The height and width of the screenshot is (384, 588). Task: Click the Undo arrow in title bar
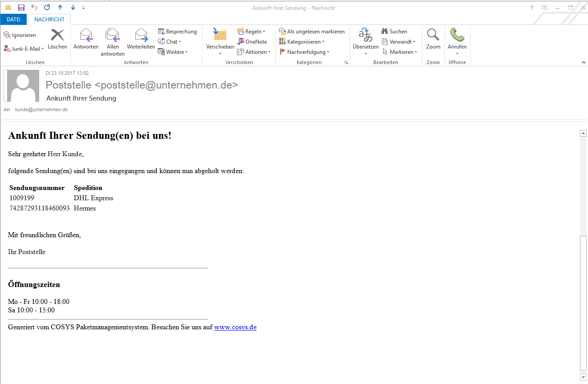[34, 8]
